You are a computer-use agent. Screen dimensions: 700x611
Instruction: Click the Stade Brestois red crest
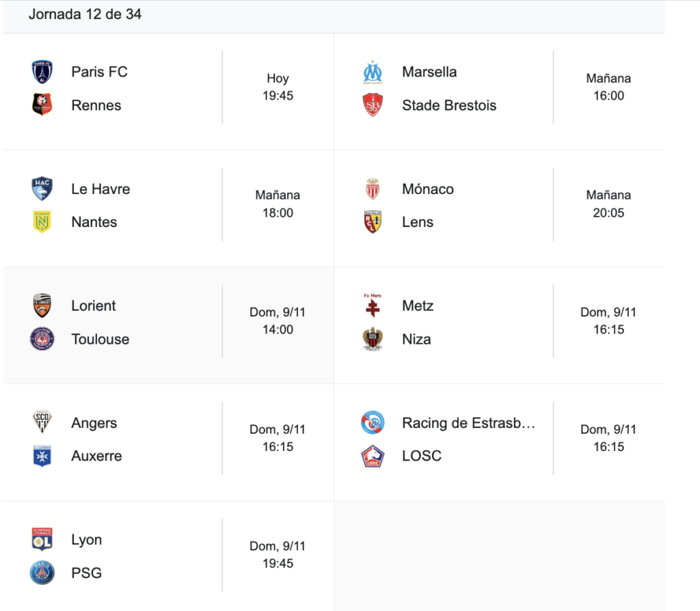point(373,105)
